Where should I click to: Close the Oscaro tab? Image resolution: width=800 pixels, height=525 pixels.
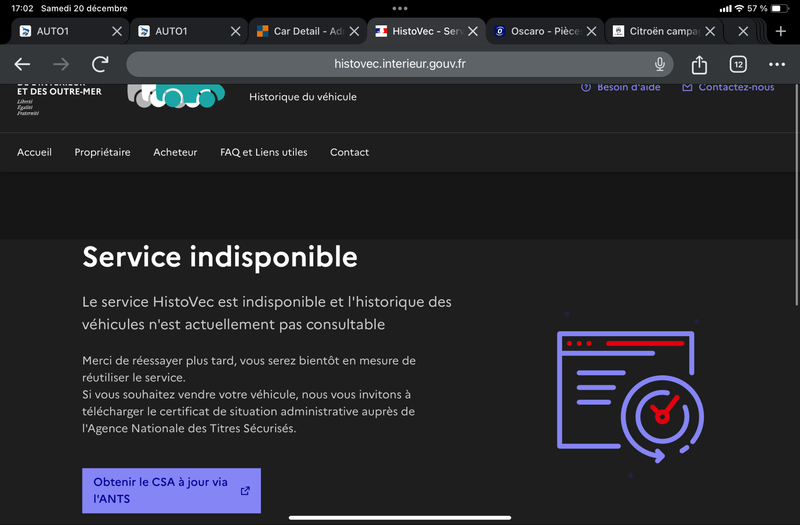[592, 31]
